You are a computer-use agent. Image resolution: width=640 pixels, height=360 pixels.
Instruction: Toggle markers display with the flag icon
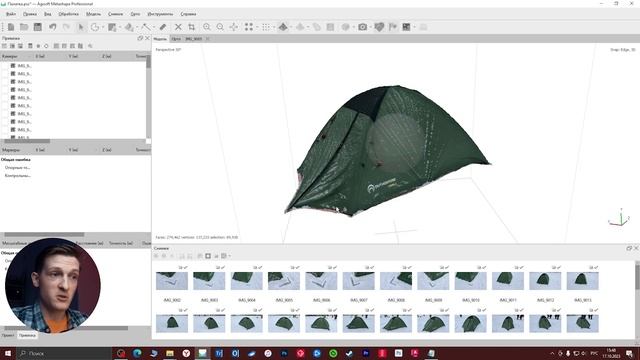[x=393, y=27]
